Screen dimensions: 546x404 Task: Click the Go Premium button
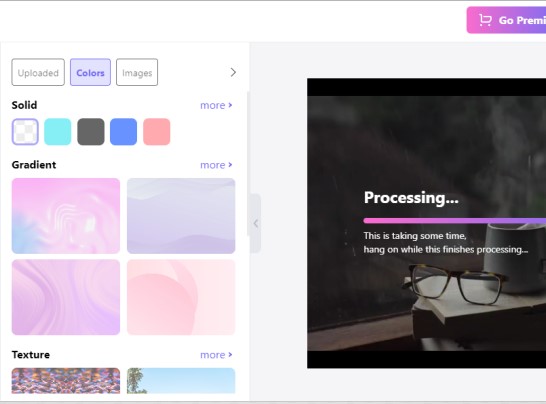click(506, 20)
